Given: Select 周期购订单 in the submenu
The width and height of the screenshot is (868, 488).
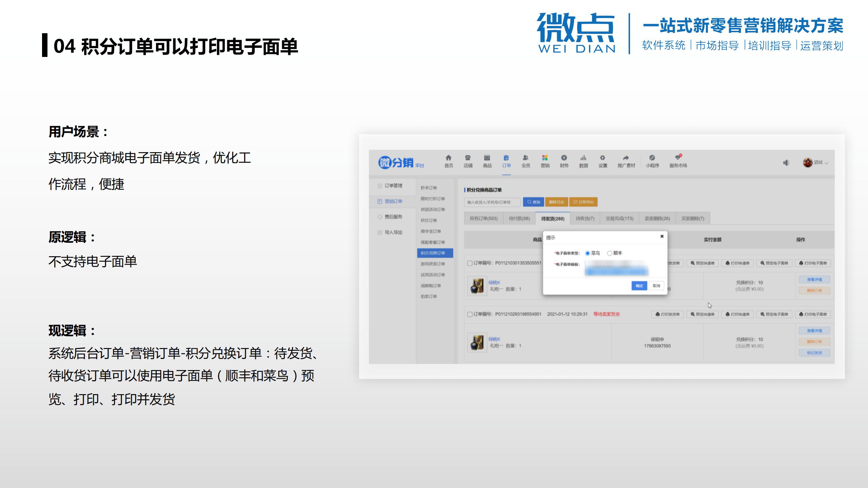Looking at the screenshot, I should [431, 286].
